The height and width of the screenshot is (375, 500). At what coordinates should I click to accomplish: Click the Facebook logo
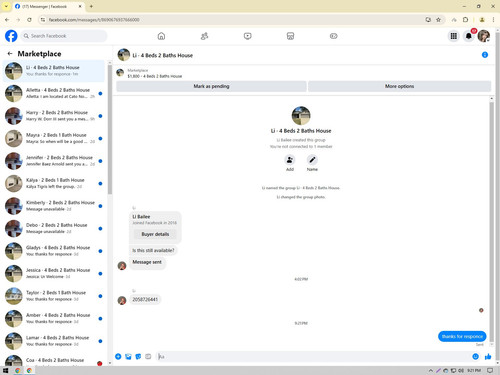pos(11,36)
